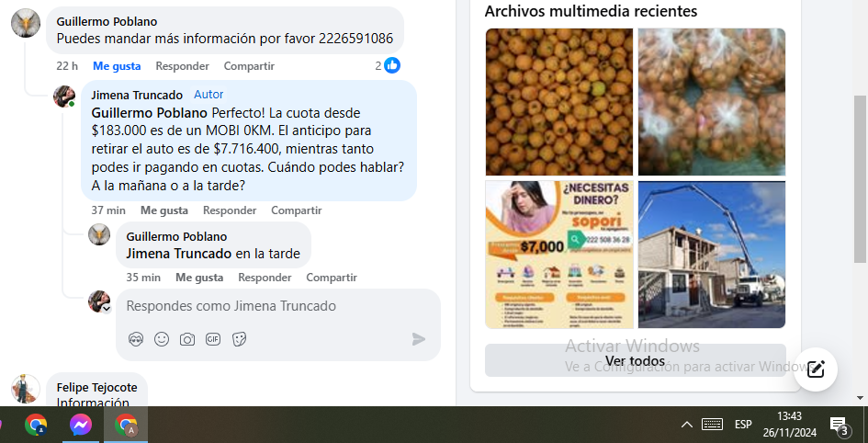Screen dimensions: 868x443
Task: Insert a GIF into the reply
Action: coord(213,339)
